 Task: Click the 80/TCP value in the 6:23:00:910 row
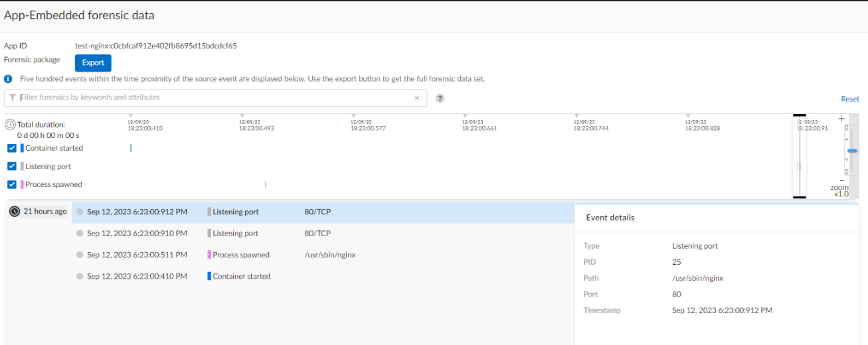pos(317,234)
